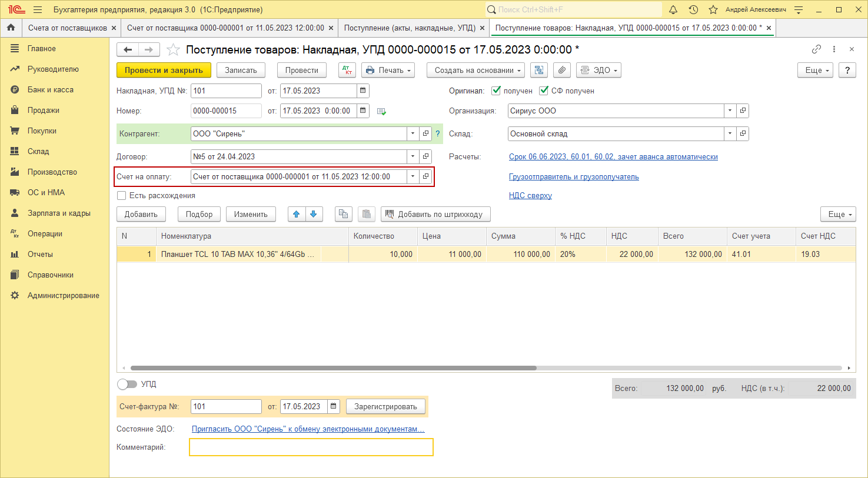Screen dimensions: 868x478
Task: Expand Склад dropdown arrow
Action: pyautogui.click(x=730, y=133)
